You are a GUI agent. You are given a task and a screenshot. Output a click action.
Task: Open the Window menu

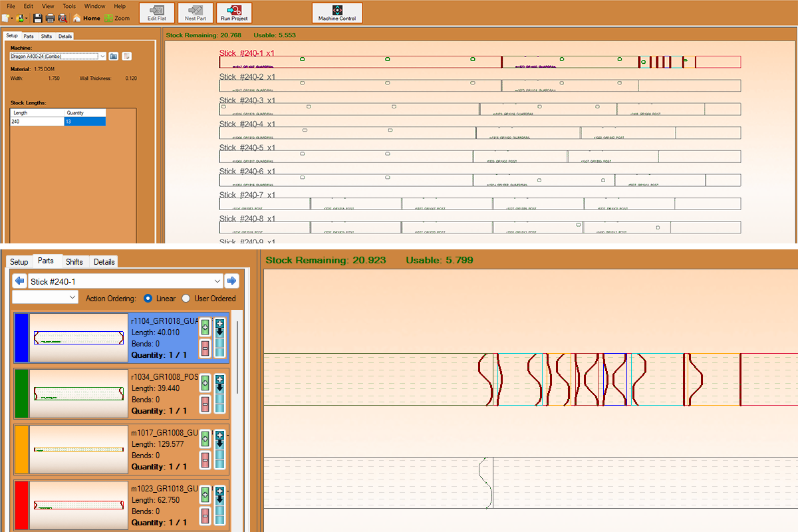(94, 6)
